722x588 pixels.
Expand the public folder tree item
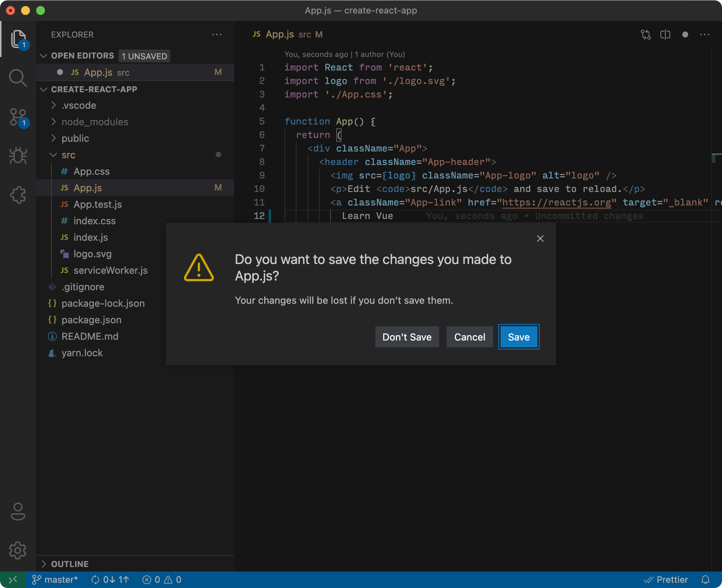(75, 138)
